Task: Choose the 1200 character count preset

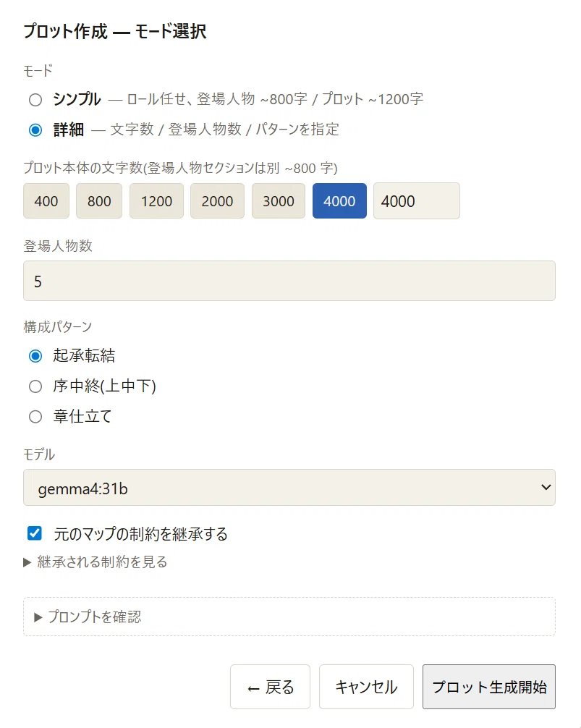Action: [x=156, y=200]
